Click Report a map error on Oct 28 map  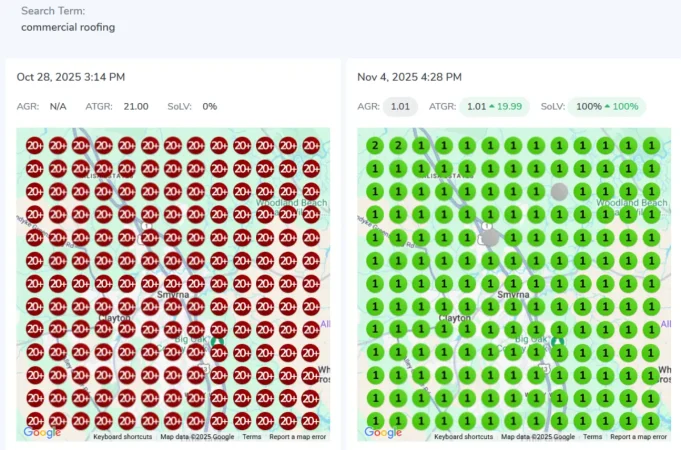click(x=298, y=437)
